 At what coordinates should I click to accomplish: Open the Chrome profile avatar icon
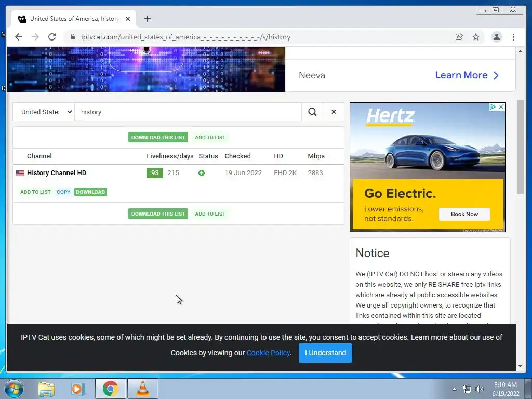click(497, 37)
